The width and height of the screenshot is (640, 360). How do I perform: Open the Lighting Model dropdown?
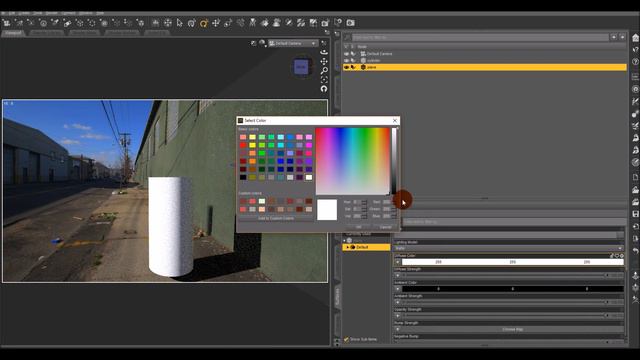509,248
